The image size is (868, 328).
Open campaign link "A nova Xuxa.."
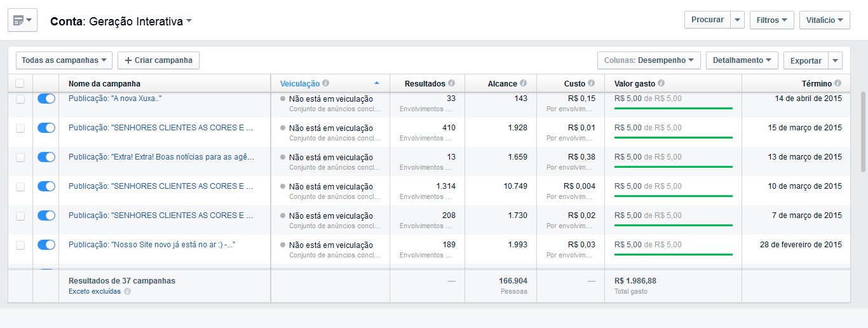pos(115,99)
